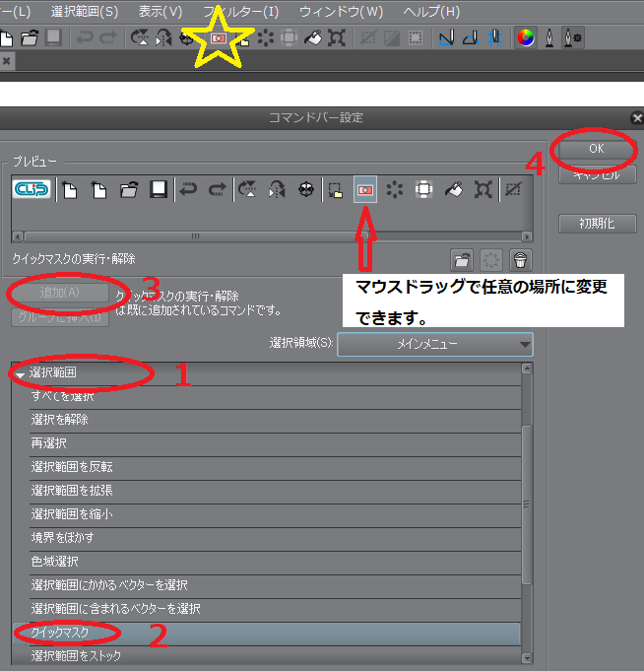Viewport: 644px width, 671px height.
Task: Open the 表示(V) menu
Action: point(161,12)
